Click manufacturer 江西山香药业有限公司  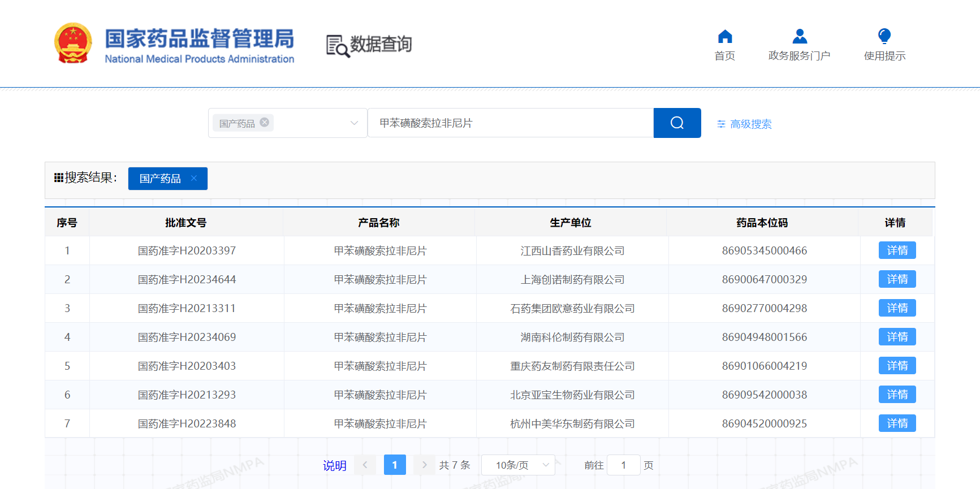(x=572, y=250)
